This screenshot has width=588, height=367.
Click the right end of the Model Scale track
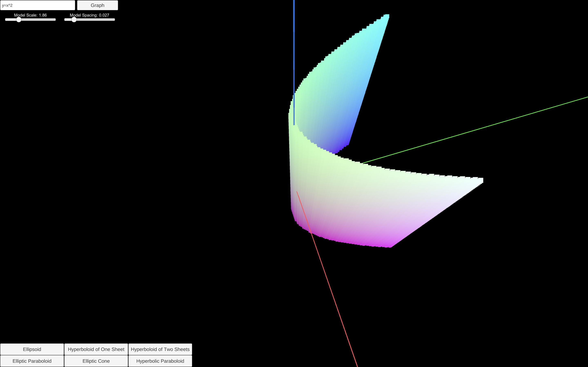[x=55, y=19]
